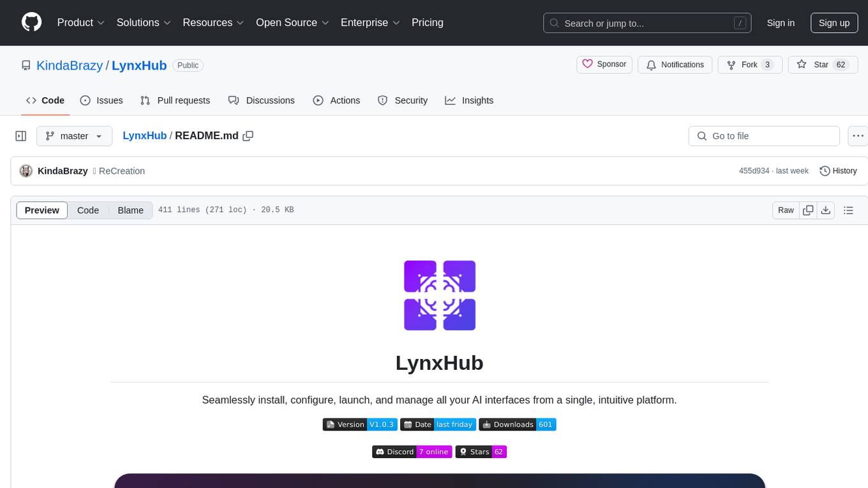868x488 pixels.
Task: Download the raw file
Action: point(826,210)
